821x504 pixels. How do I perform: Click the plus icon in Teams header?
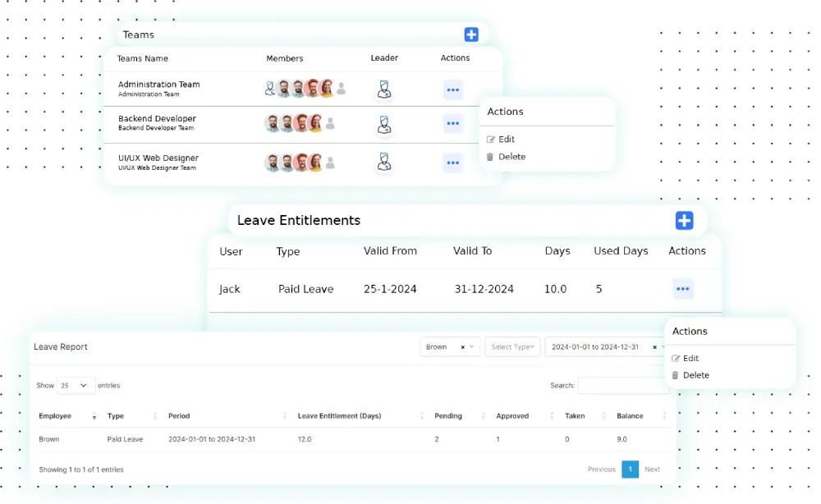[471, 34]
